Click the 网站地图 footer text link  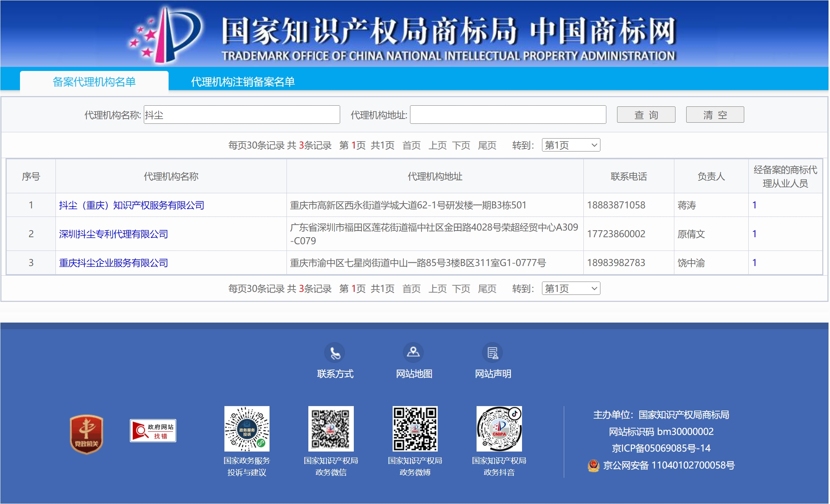[x=414, y=374]
